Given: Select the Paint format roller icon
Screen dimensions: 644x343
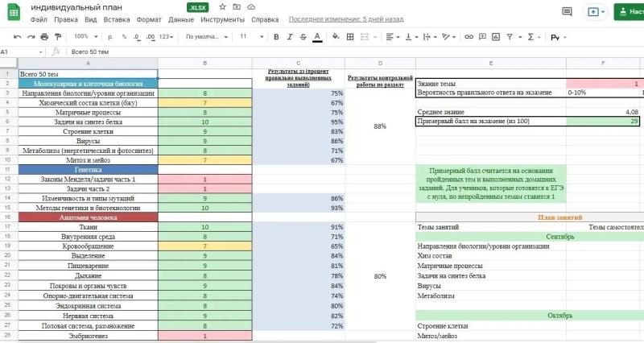Looking at the screenshot, I should [58, 37].
